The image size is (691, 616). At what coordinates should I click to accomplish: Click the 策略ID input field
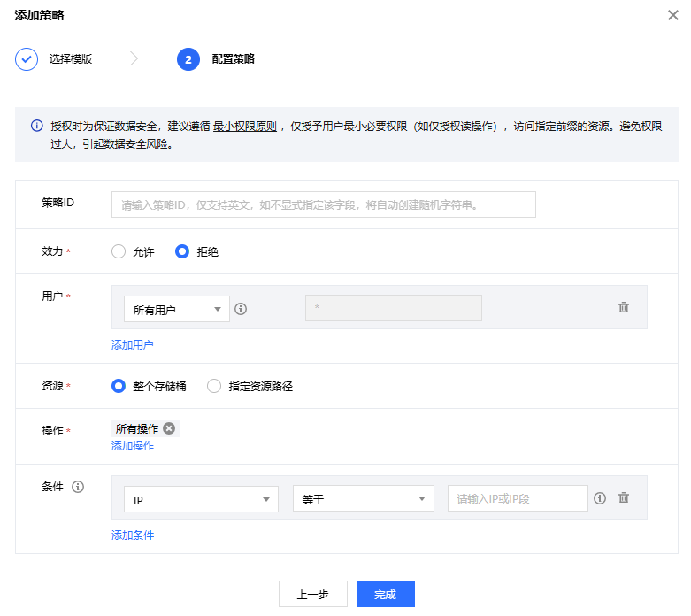[323, 204]
